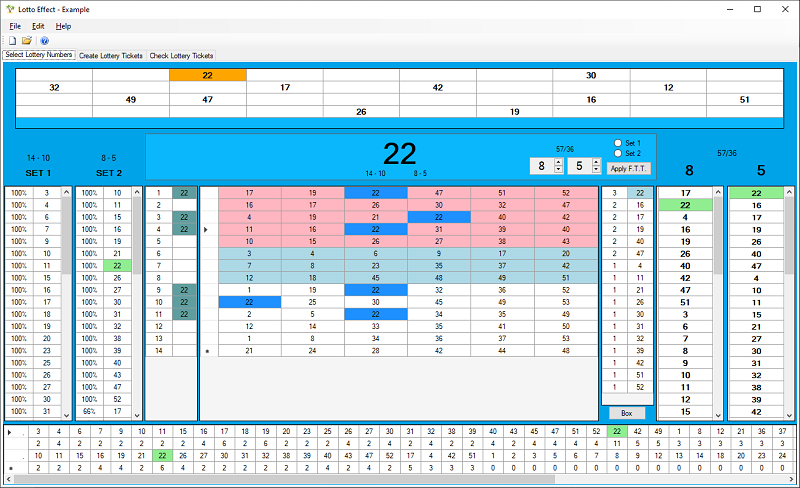
Task: Click bottom horizontal scrollbar right arrow
Action: (x=791, y=479)
